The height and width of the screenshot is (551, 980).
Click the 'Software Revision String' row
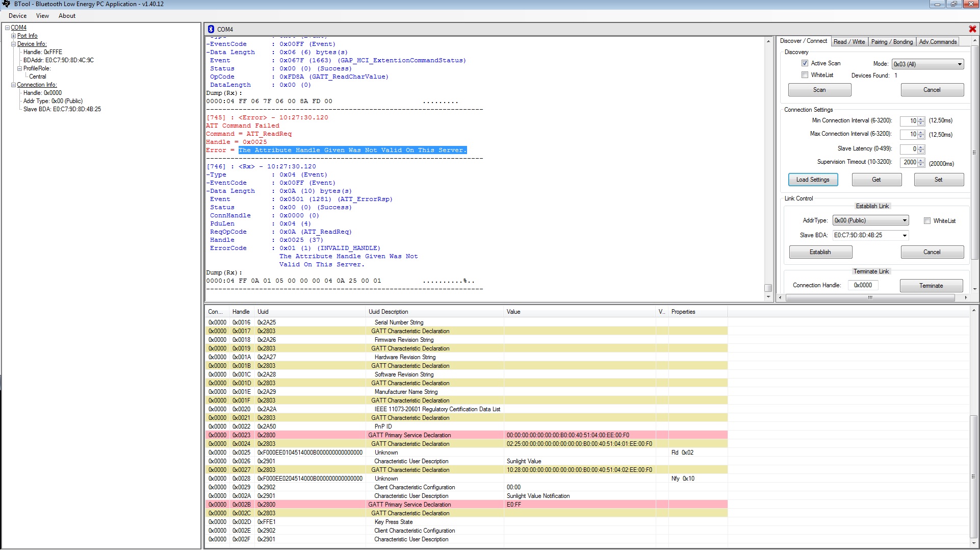[466, 374]
